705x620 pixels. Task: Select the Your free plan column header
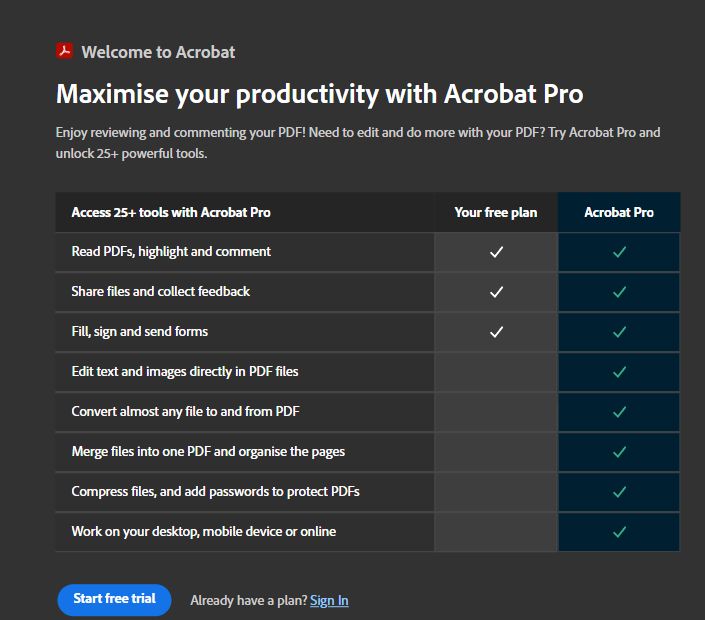[496, 212]
